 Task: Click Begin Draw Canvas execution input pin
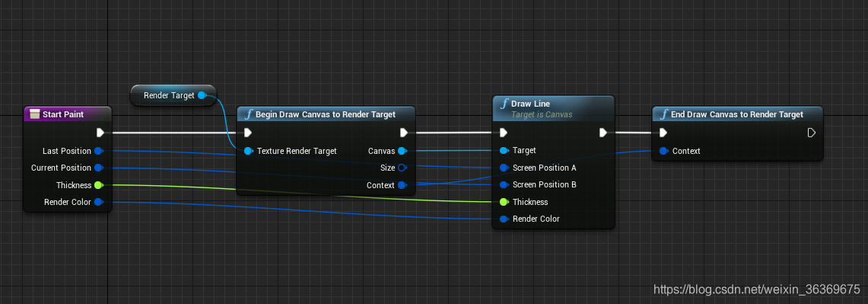click(248, 133)
